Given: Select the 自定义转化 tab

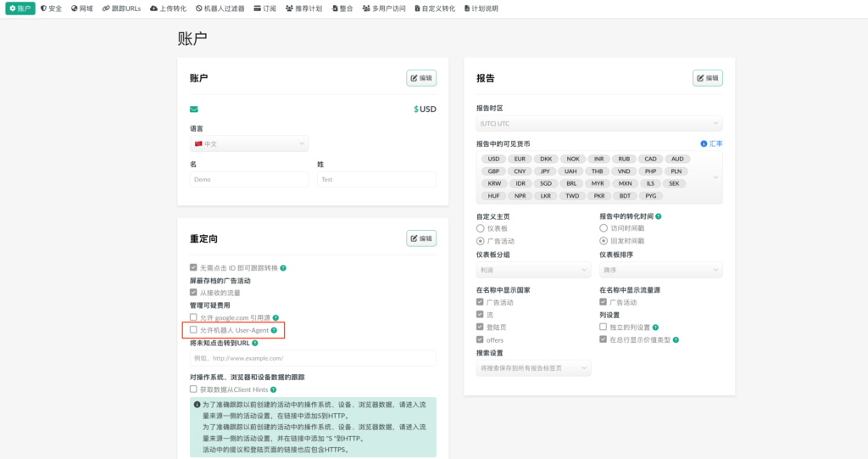Looking at the screenshot, I should [x=435, y=8].
